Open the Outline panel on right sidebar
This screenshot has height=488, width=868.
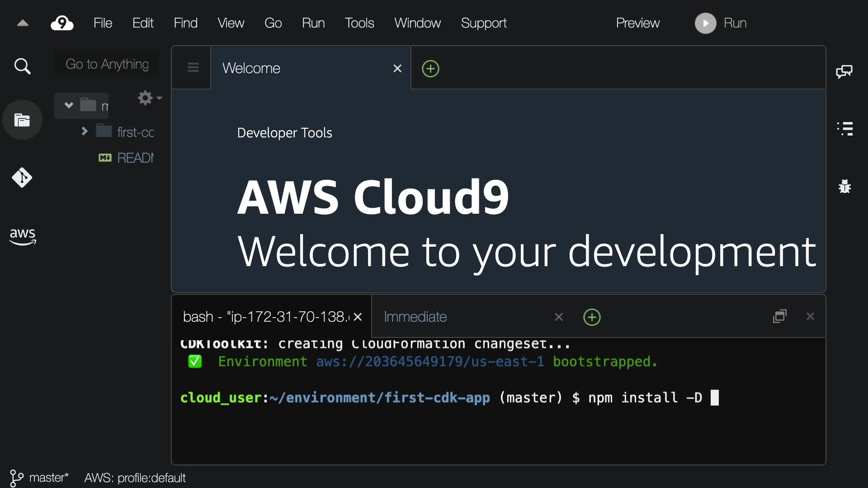(x=844, y=129)
